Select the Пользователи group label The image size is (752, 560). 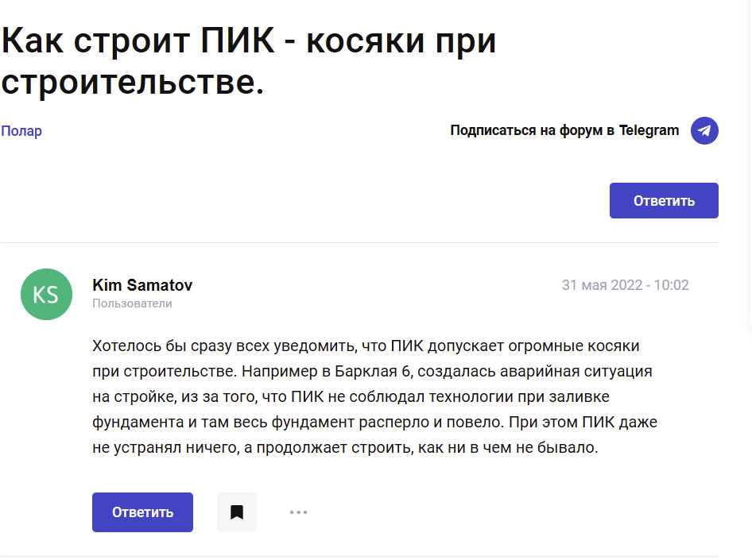pyautogui.click(x=132, y=303)
